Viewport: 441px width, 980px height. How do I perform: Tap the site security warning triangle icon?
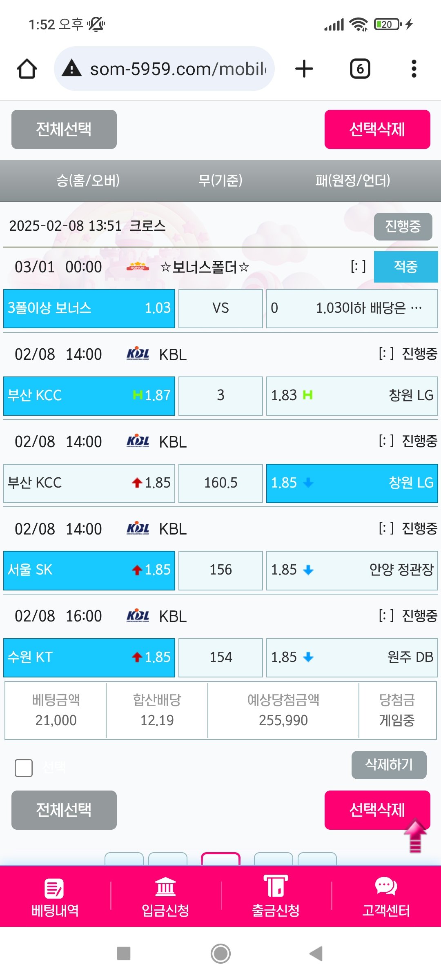tap(72, 68)
